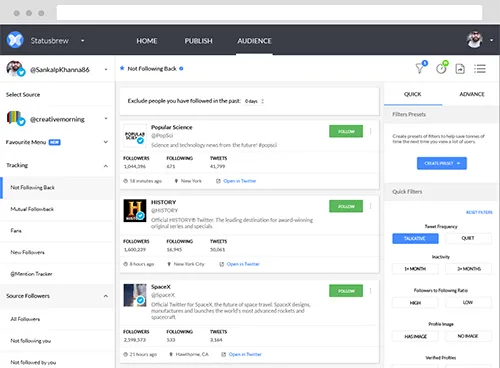This screenshot has height=368, width=500.
Task: Open SpaceX in Twitter link
Action: [245, 354]
